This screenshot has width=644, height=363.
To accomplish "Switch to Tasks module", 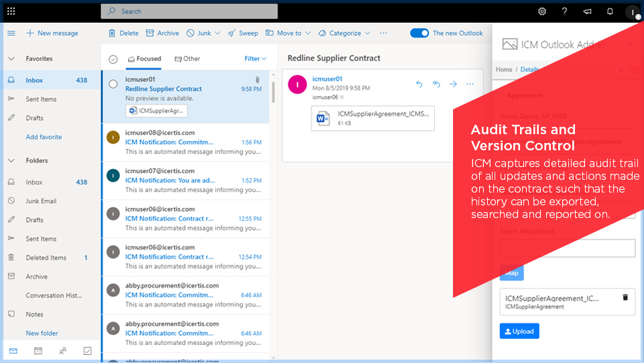I will (88, 351).
